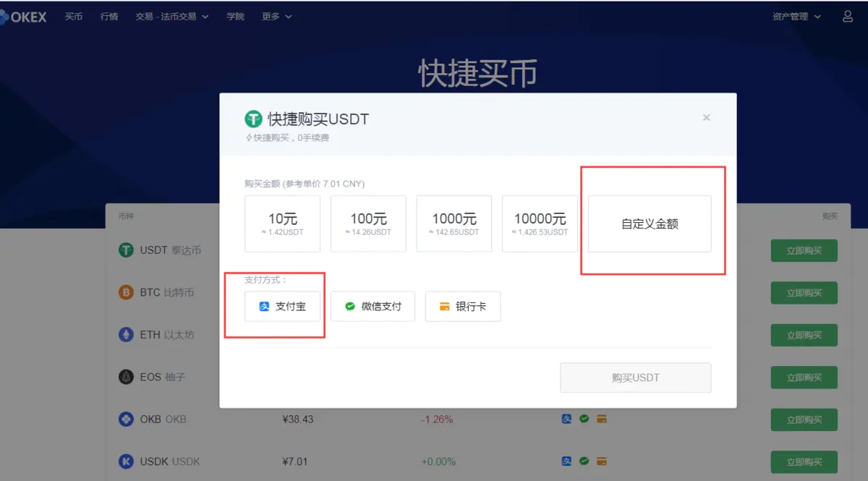
Task: Click the -1.26% change value
Action: point(438,420)
